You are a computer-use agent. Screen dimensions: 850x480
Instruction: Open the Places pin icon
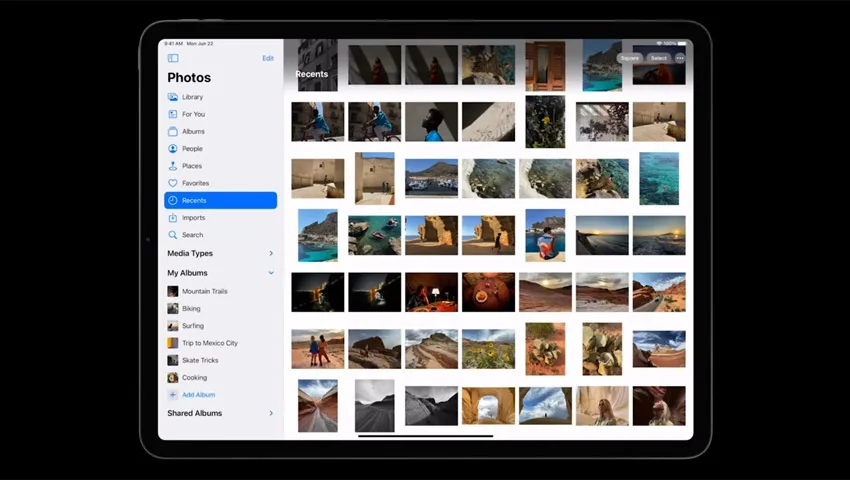click(172, 166)
